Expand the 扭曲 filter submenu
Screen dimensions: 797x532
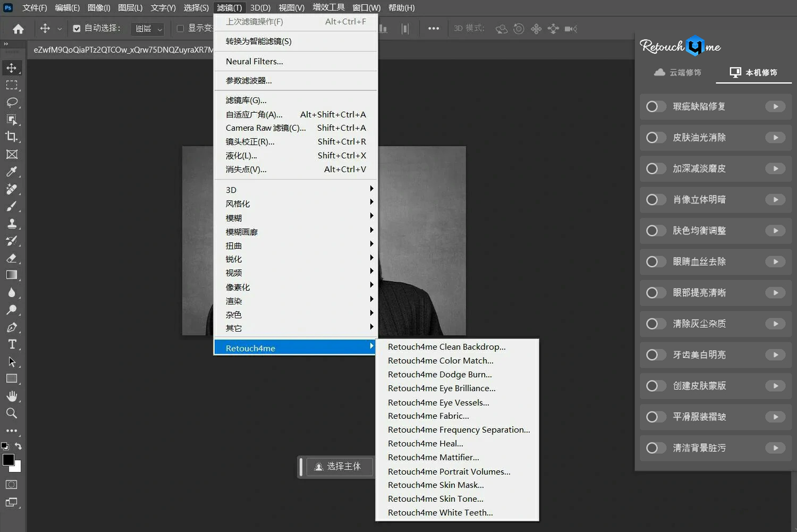tap(295, 246)
